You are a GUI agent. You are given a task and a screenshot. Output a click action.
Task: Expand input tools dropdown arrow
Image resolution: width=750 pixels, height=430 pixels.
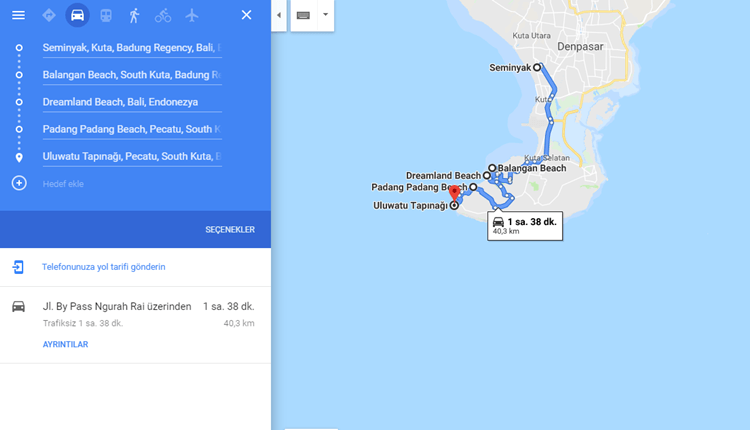pos(325,15)
